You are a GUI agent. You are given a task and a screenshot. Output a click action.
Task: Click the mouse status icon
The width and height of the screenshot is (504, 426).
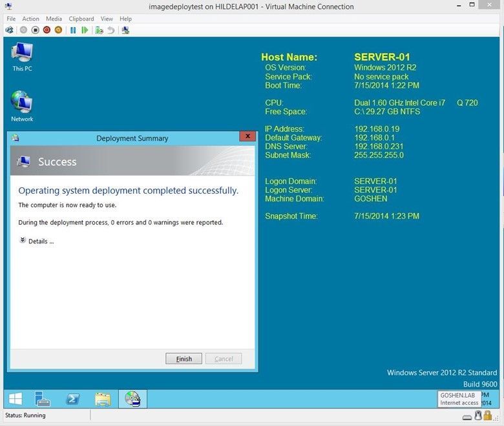pyautogui.click(x=478, y=416)
